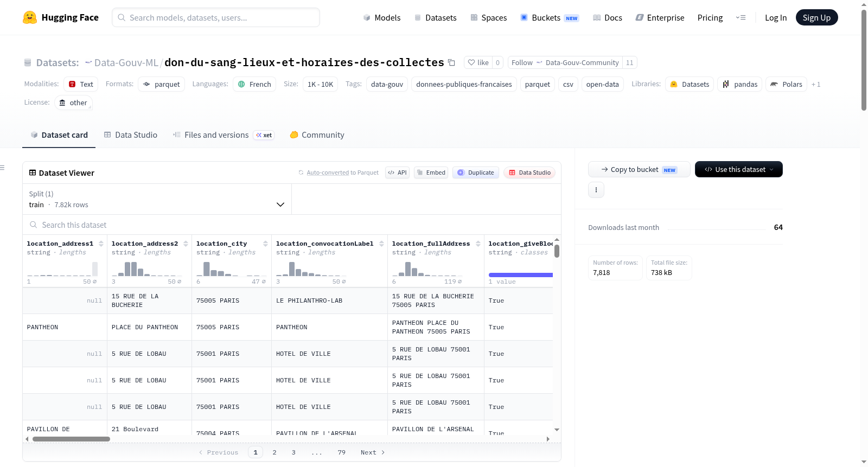
Task: Open Data Studio from the viewer header
Action: 529,172
